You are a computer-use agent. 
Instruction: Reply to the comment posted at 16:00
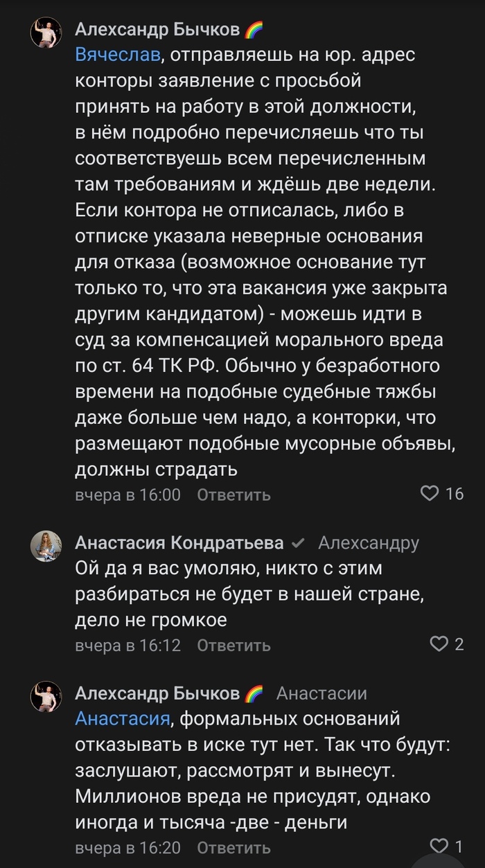click(x=233, y=495)
